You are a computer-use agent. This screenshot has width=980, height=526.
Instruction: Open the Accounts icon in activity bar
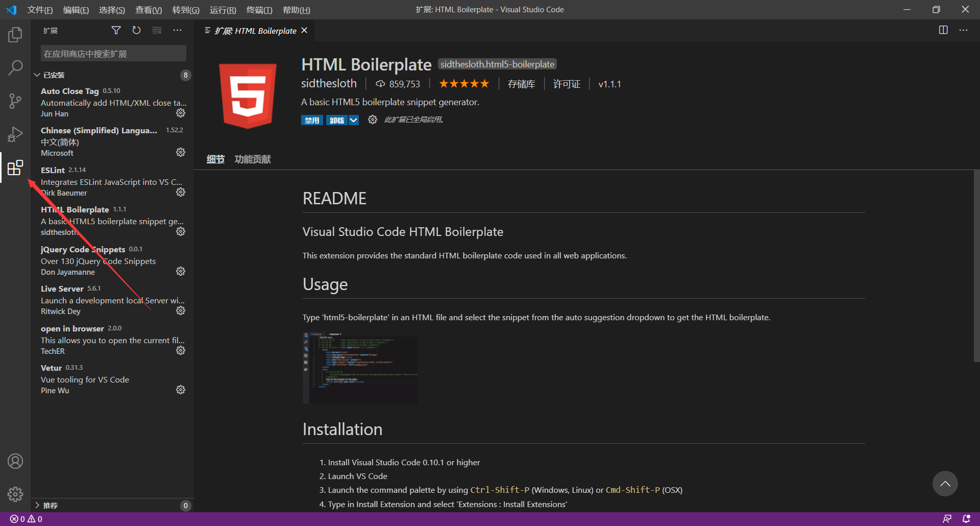pos(15,461)
